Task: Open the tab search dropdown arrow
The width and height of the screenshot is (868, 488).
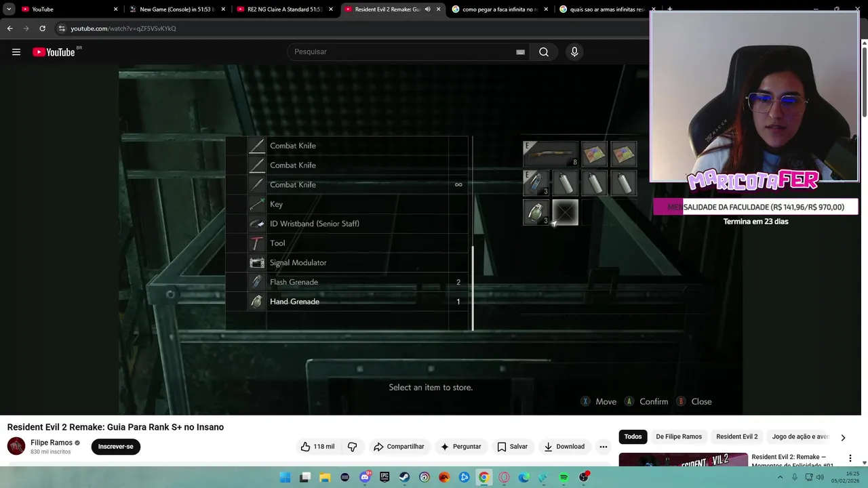Action: point(9,9)
